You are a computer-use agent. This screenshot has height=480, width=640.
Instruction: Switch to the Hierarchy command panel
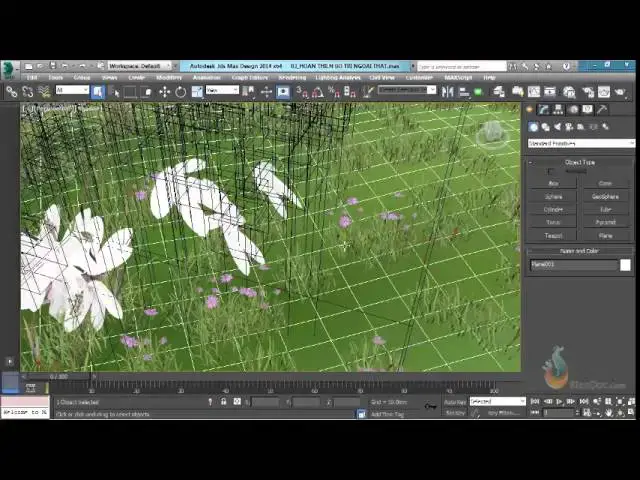click(558, 109)
